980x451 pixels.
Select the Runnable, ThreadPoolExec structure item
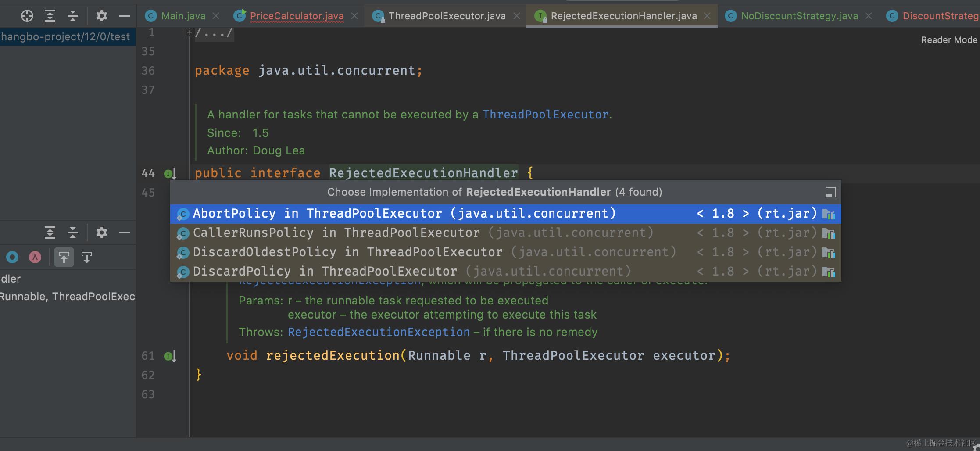[x=68, y=297]
